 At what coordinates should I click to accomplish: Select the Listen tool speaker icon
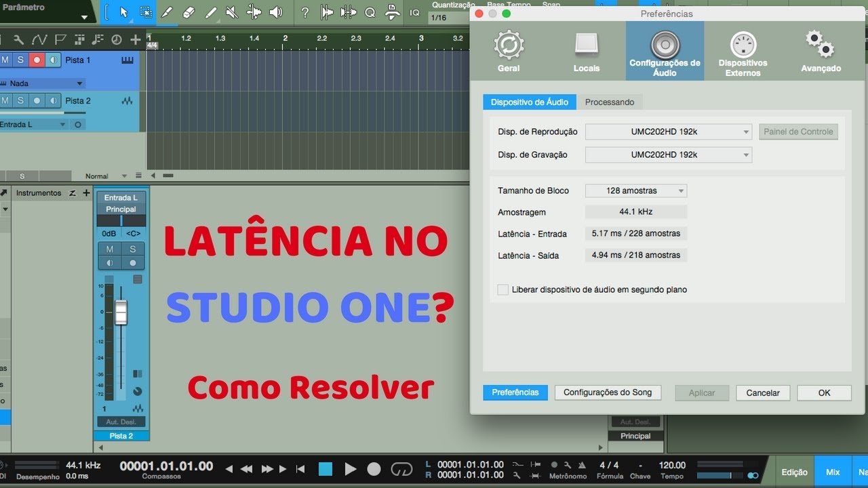275,12
